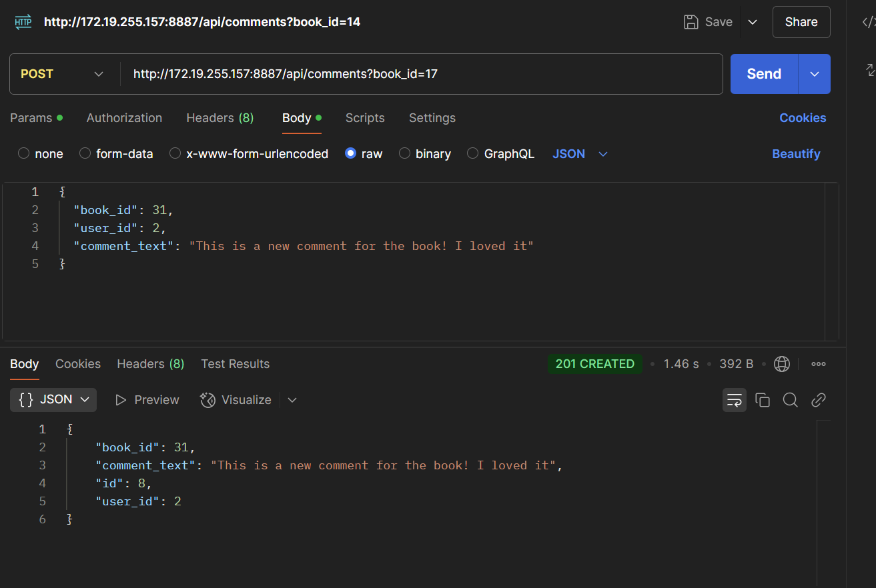Open the code snippet icon in right sidebar
The width and height of the screenshot is (876, 588).
[868, 22]
